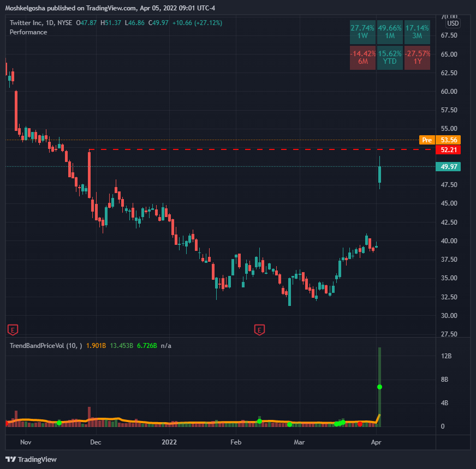
Task: Click the 1M performance cell 49.66%
Action: click(390, 32)
